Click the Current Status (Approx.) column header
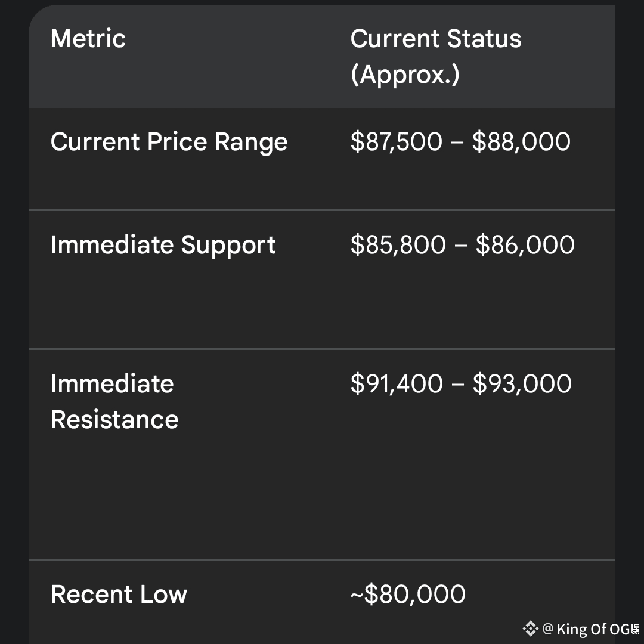 click(435, 57)
